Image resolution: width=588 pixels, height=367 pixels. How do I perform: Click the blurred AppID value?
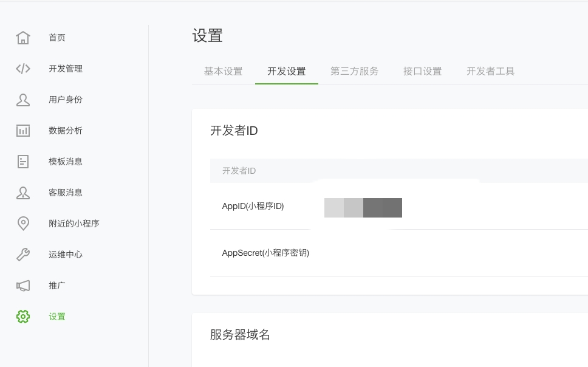[363, 208]
